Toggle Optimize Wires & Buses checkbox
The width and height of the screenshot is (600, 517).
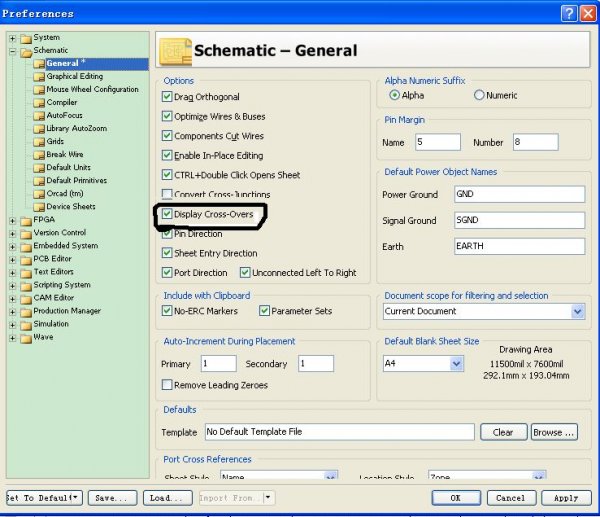click(167, 116)
